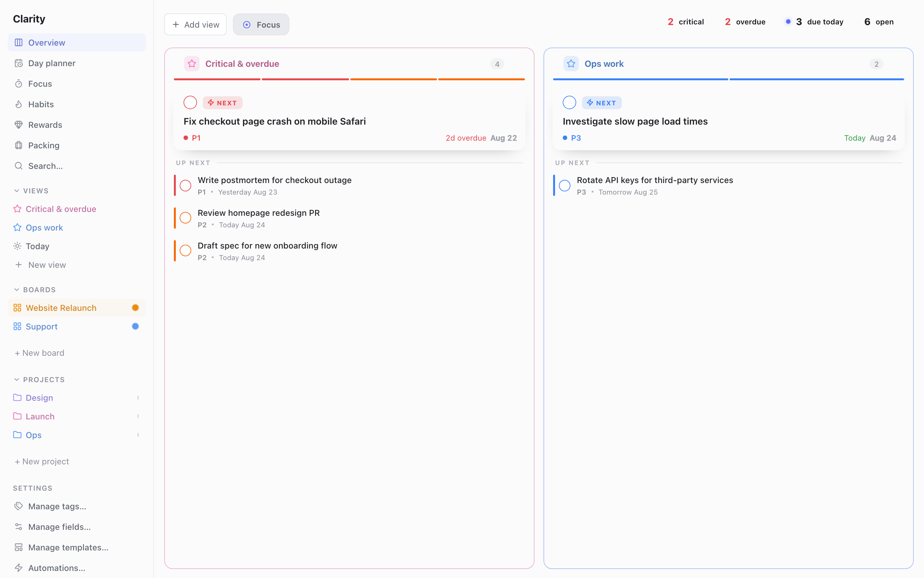
Task: Click + New project link
Action: tap(42, 461)
